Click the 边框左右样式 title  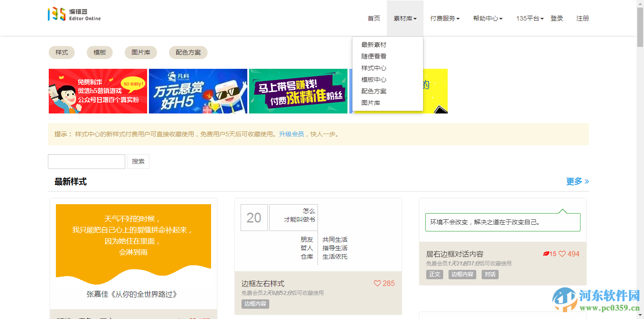pos(263,283)
